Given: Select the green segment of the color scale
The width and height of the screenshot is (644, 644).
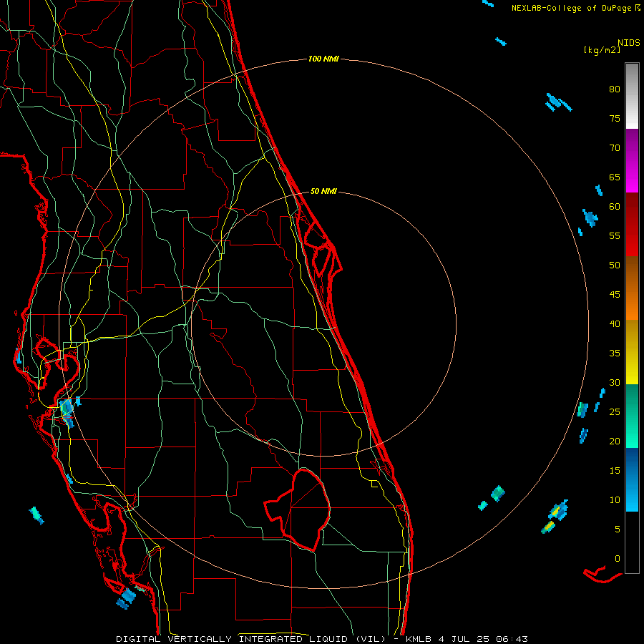Looking at the screenshot, I should point(632,416).
